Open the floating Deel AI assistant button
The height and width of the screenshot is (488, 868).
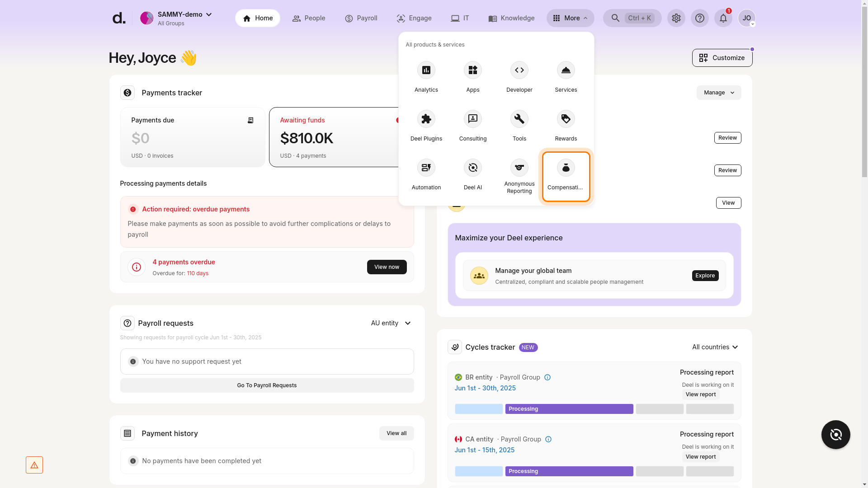(835, 435)
